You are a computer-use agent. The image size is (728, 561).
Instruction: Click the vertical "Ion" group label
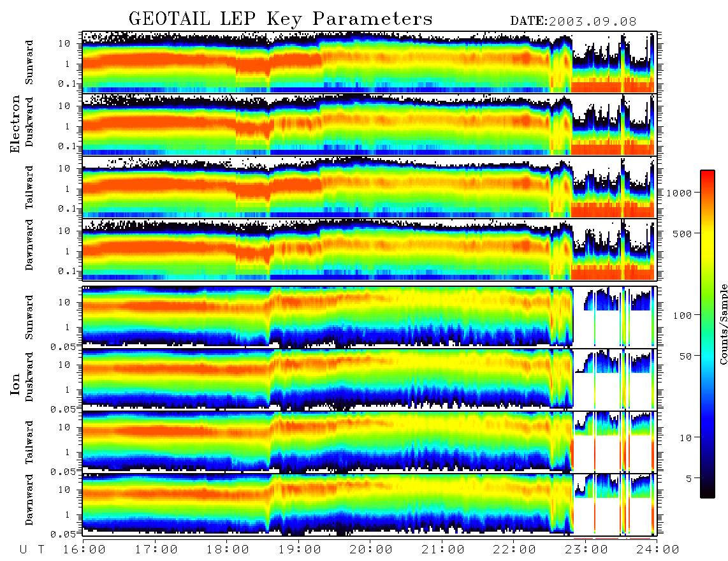pos(15,384)
